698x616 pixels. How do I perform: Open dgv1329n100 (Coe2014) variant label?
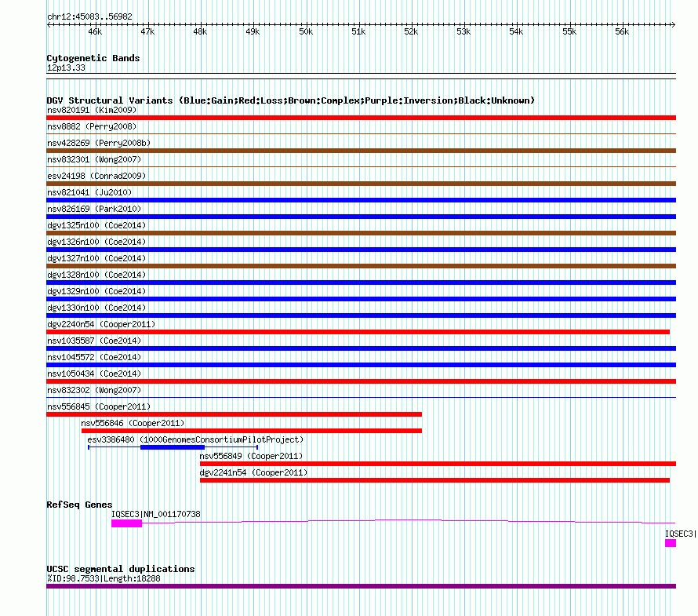96,291
